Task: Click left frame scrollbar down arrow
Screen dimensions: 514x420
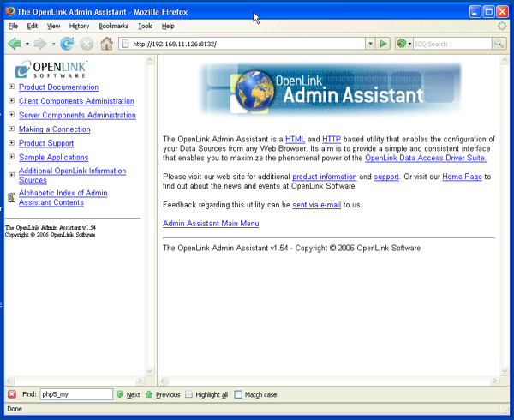Action: (150, 371)
